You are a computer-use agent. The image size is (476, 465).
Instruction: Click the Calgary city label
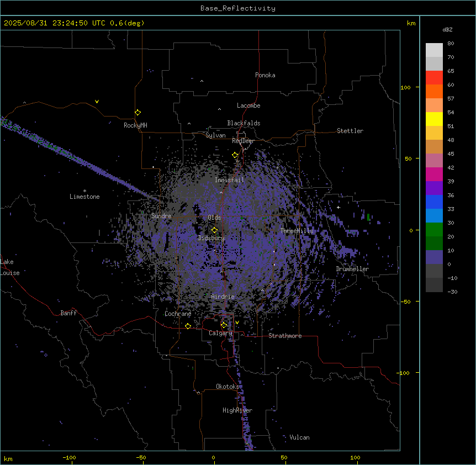point(220,333)
